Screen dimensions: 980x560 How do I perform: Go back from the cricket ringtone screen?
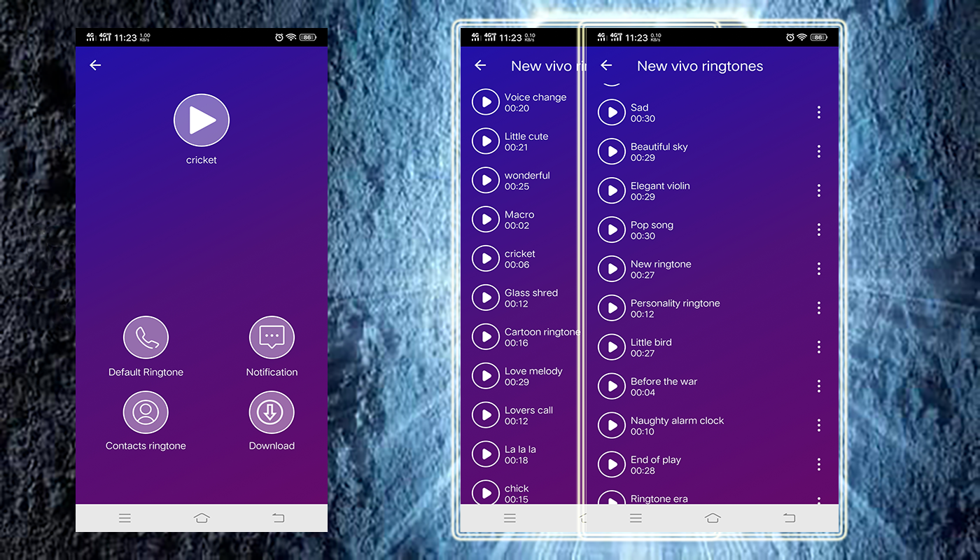coord(95,65)
